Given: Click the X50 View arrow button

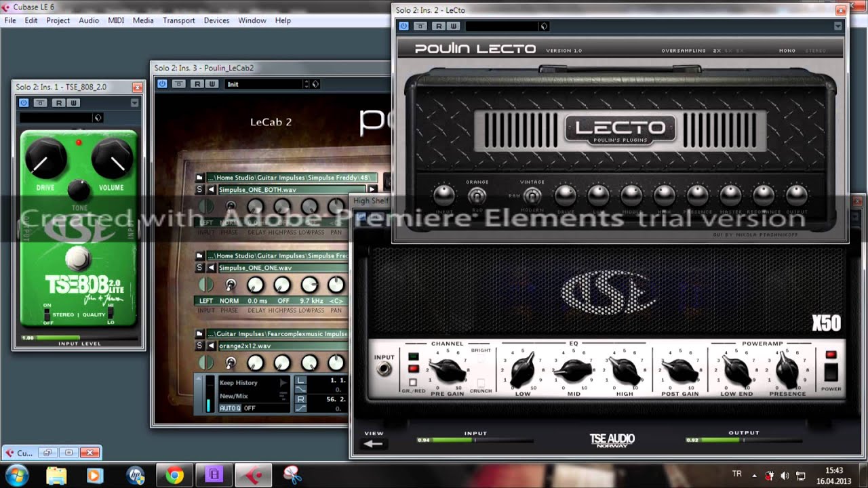Looking at the screenshot, I should pyautogui.click(x=374, y=444).
